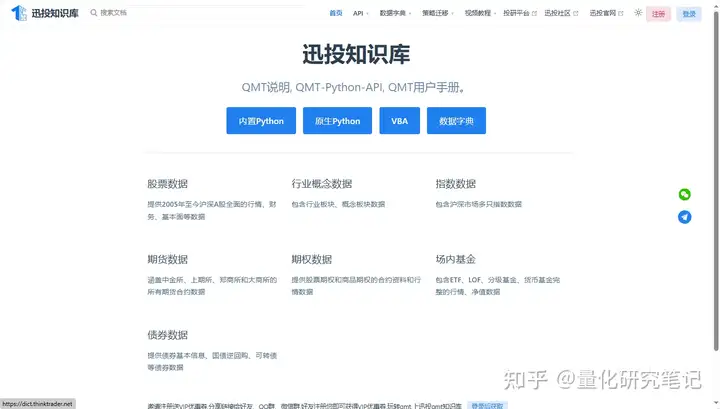The image size is (720, 409).
Task: Expand the 数据字典 navigation dropdown
Action: tap(395, 13)
